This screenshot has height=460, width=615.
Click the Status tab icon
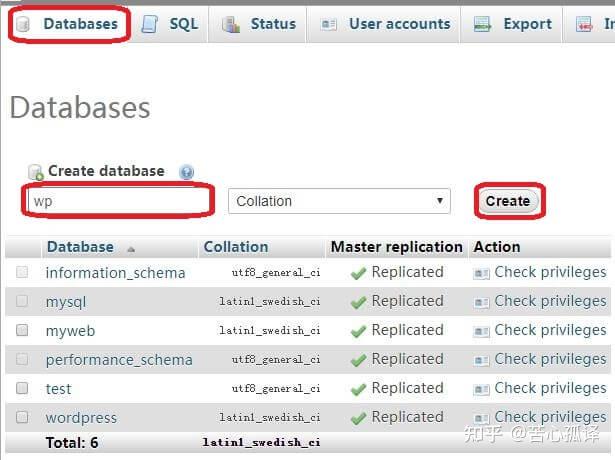[x=231, y=24]
